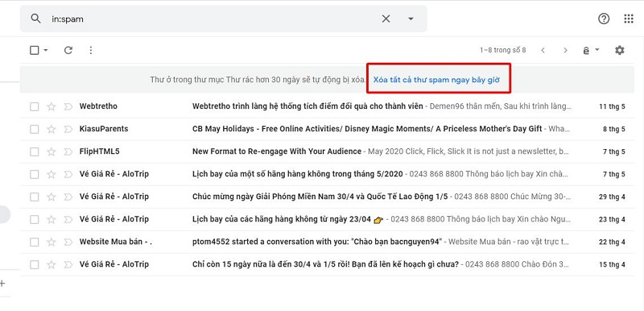The image size is (644, 311).
Task: Star the 'Chỉ còn 15 ngày' email
Action: [51, 265]
